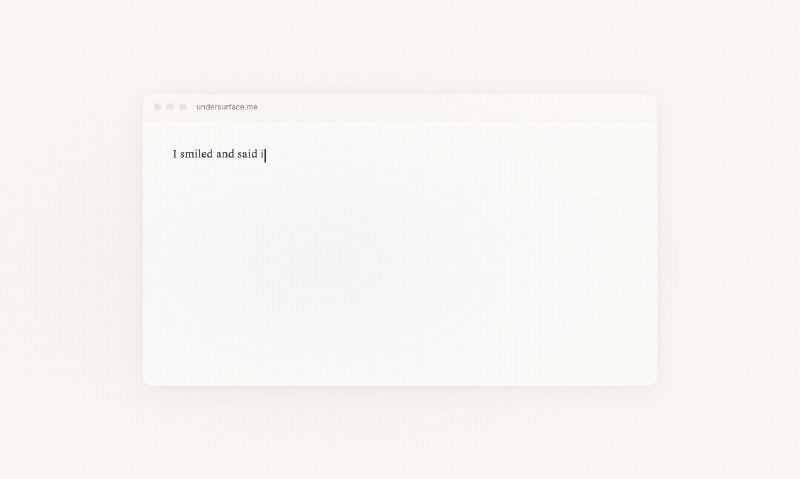Viewport: 800px width, 479px height.
Task: Click the divider line under the title bar
Action: coord(400,120)
